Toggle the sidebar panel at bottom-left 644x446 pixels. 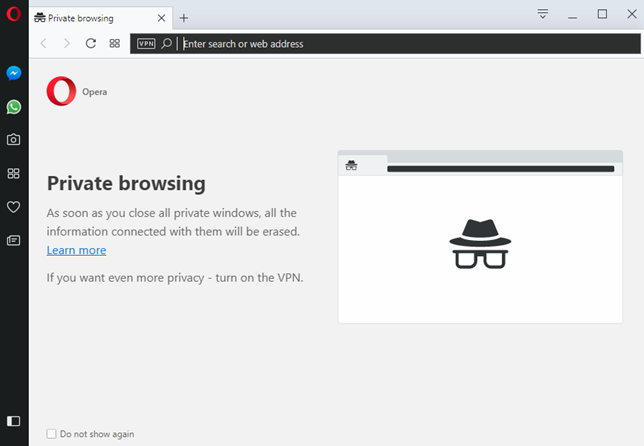14,421
